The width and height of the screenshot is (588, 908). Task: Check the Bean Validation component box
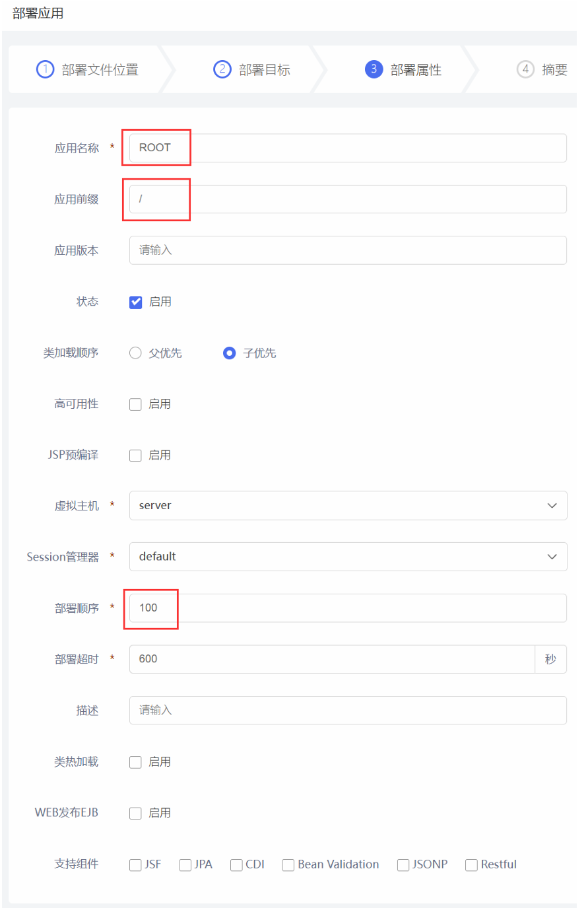(288, 865)
